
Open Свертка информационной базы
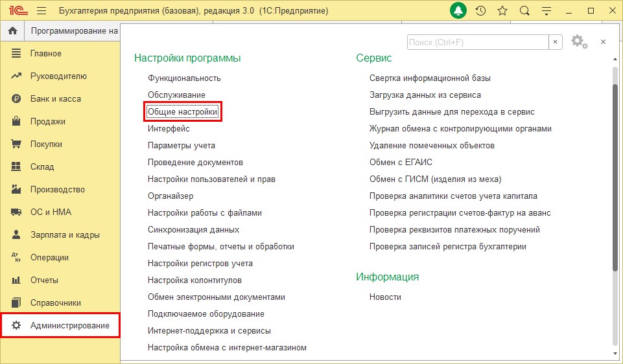pyautogui.click(x=430, y=78)
